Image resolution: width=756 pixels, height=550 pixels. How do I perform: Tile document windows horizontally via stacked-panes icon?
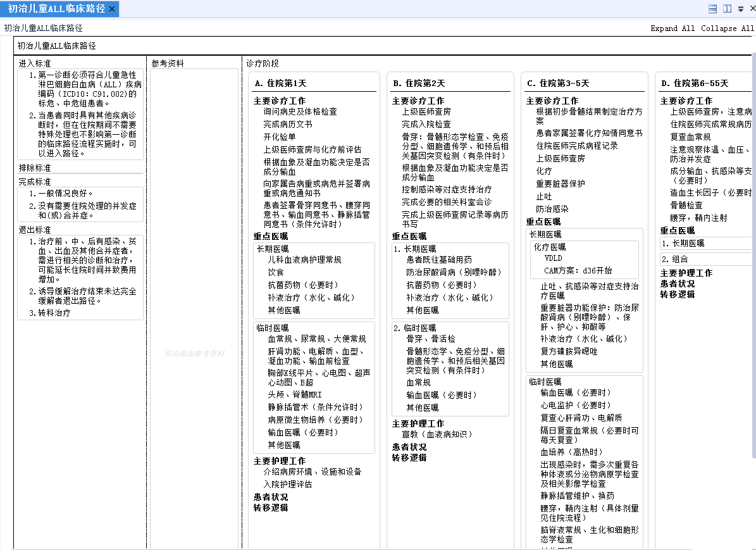(712, 9)
